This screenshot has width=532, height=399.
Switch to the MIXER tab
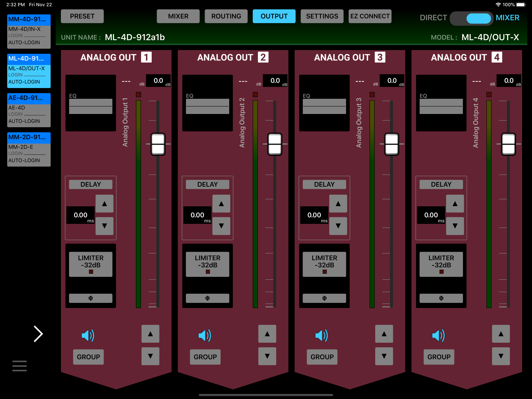178,16
